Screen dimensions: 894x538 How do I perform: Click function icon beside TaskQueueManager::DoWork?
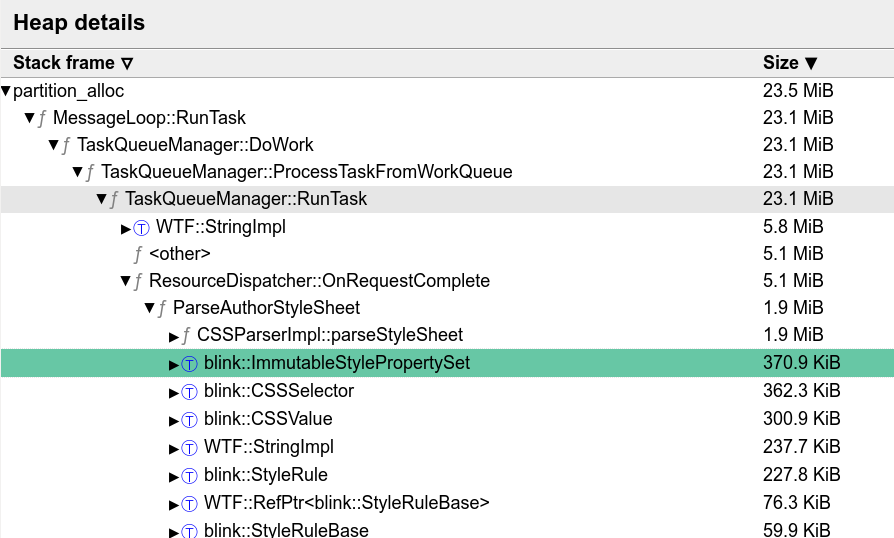(x=66, y=145)
